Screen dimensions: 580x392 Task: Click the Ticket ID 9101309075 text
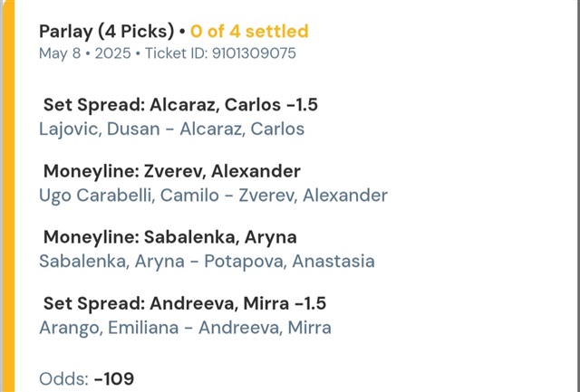pyautogui.click(x=220, y=53)
